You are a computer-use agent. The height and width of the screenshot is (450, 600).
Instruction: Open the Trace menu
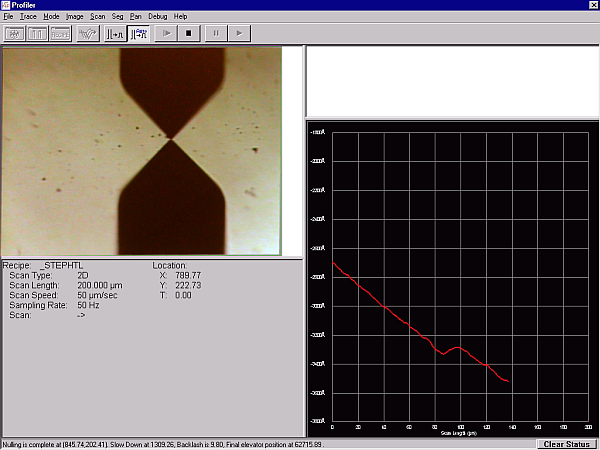click(x=27, y=17)
